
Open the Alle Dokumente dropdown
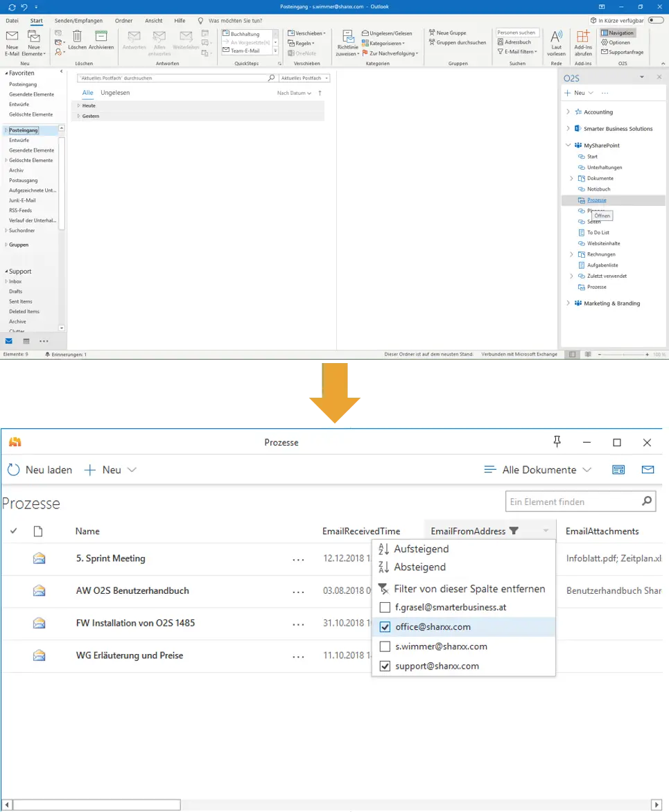pos(539,470)
